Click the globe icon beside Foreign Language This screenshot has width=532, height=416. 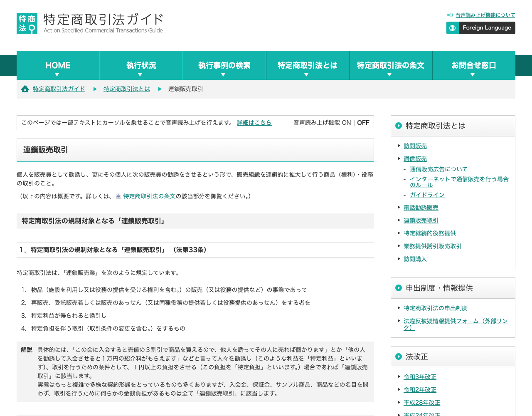click(453, 28)
